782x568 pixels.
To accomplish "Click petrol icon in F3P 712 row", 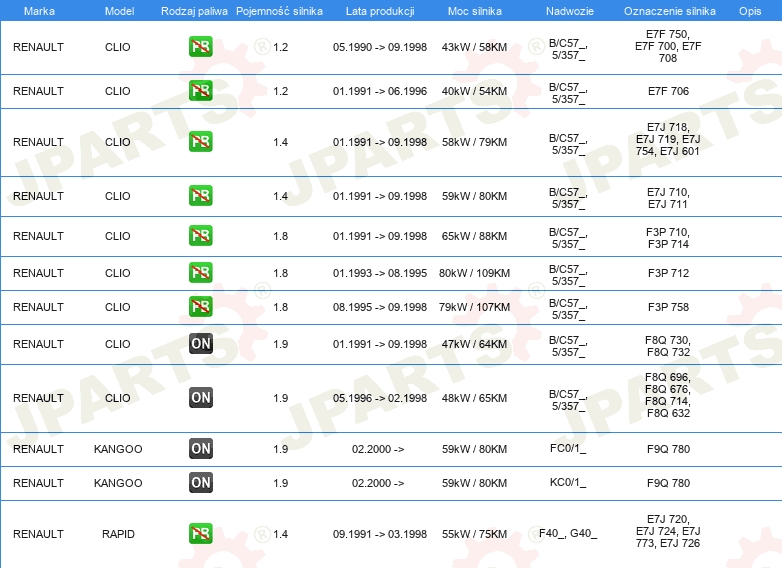I will click(200, 273).
